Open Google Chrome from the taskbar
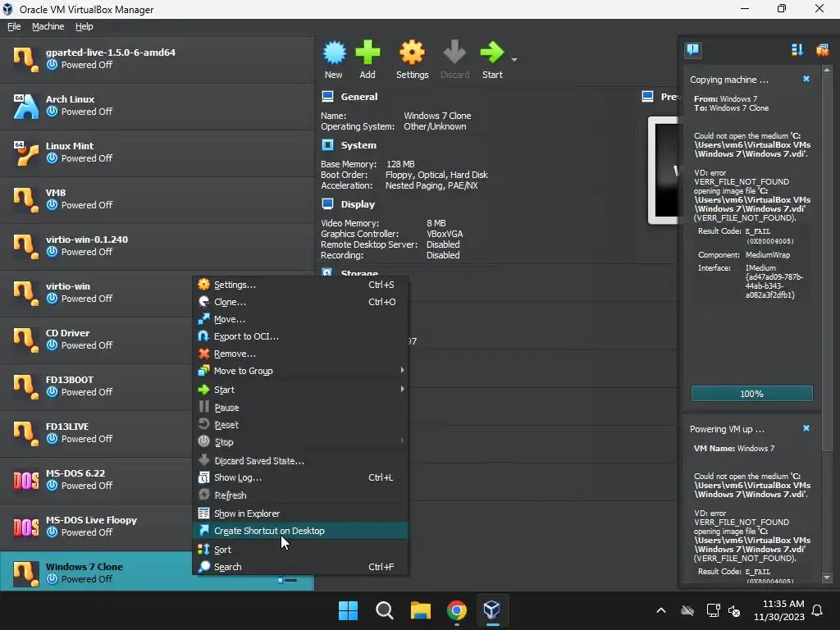840x630 pixels. click(x=456, y=610)
